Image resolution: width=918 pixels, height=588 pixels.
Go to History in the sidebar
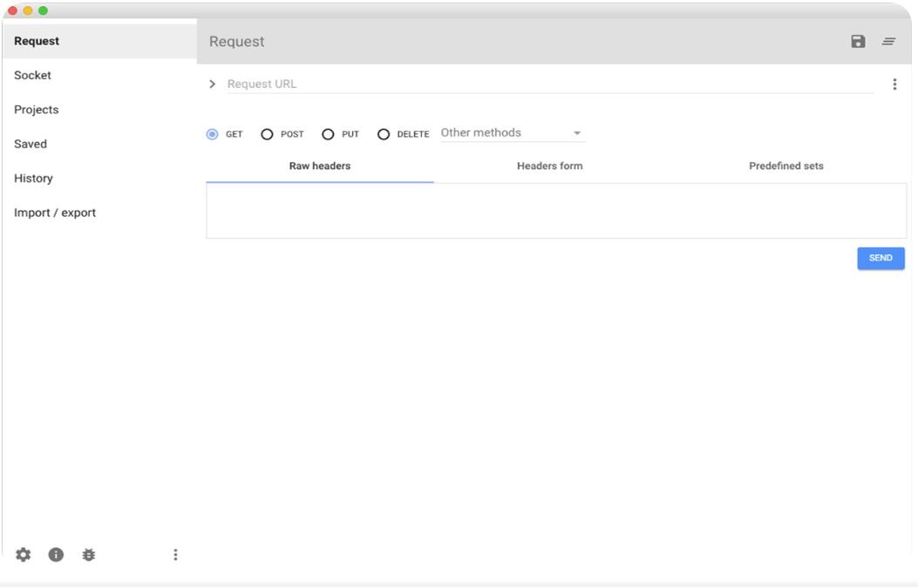(34, 179)
